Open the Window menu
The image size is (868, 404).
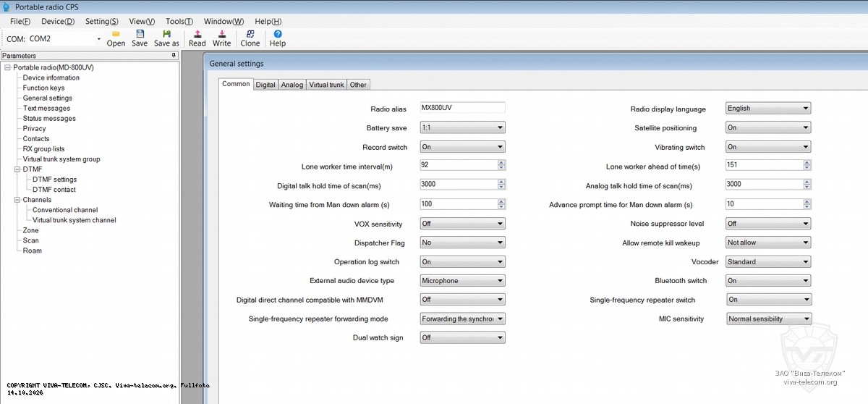(224, 22)
